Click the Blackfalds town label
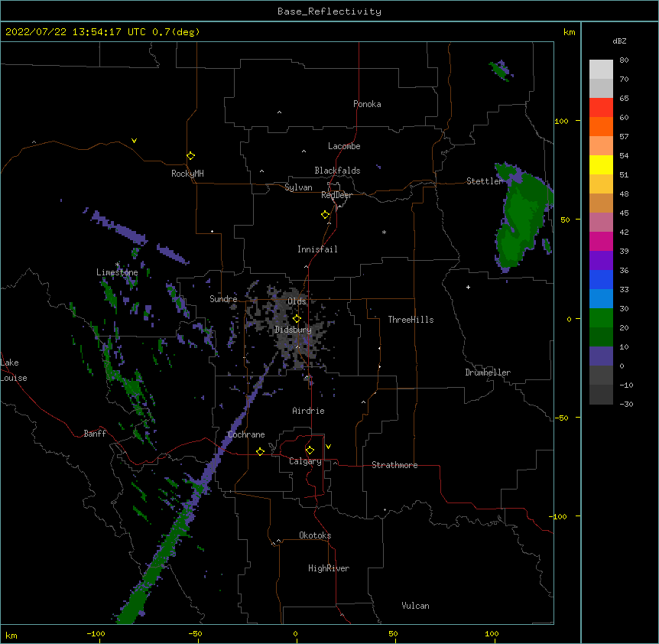The height and width of the screenshot is (644, 659). (x=337, y=171)
